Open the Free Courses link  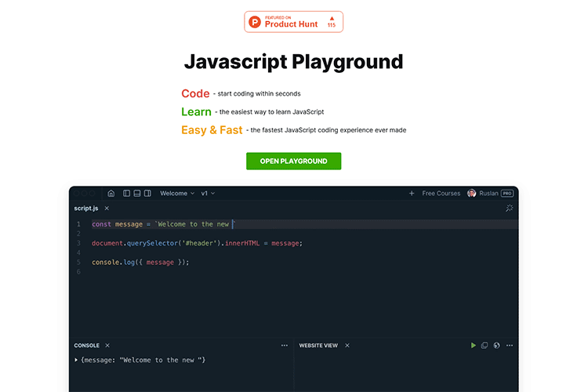(441, 193)
